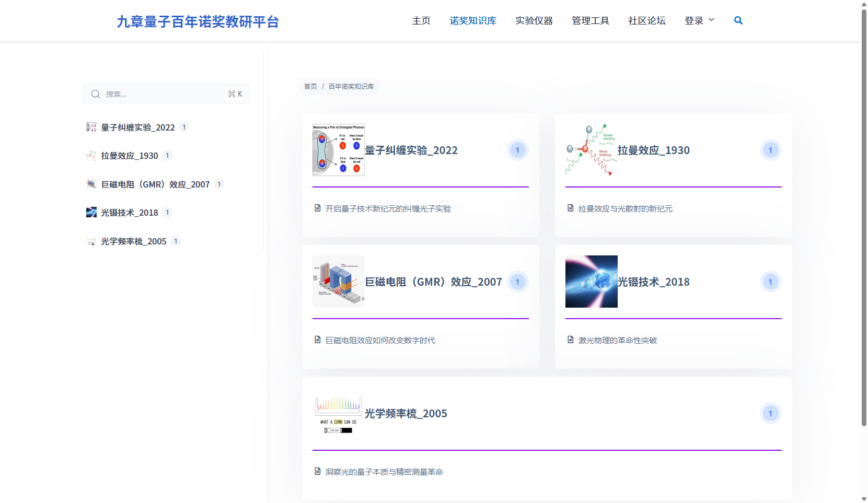The width and height of the screenshot is (868, 503).
Task: Click the 九章量子百年诺奖教研平台 site title
Action: tap(198, 21)
